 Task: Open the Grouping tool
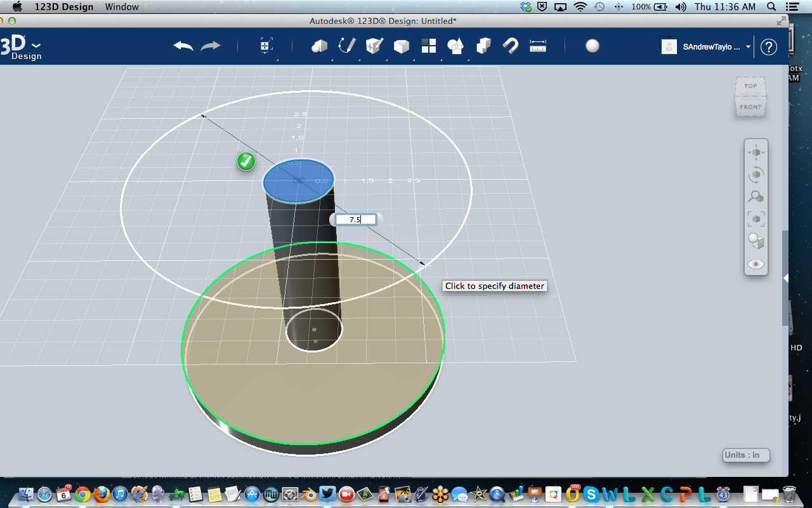pos(455,46)
